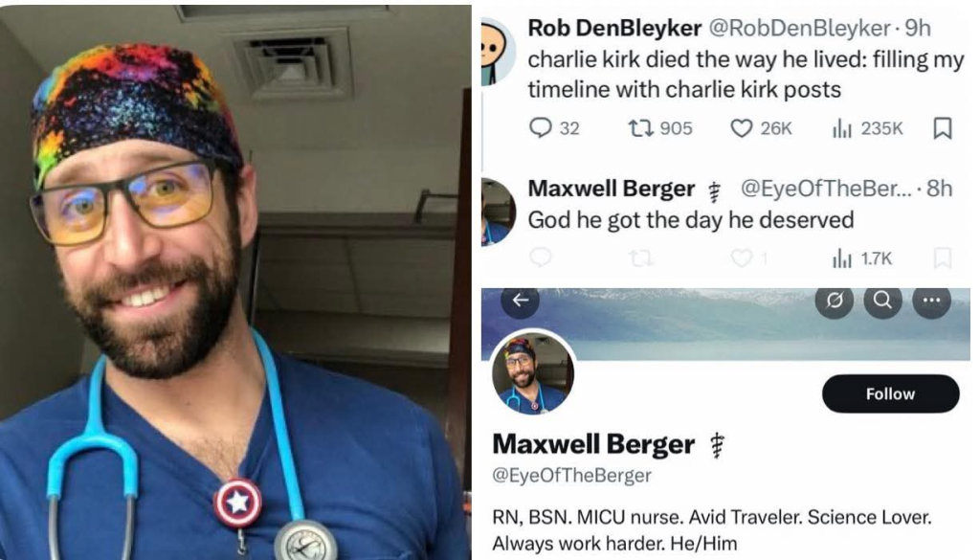Image resolution: width=980 pixels, height=560 pixels.
Task: Retweet Maxwell Berger's reply
Action: coord(640,258)
